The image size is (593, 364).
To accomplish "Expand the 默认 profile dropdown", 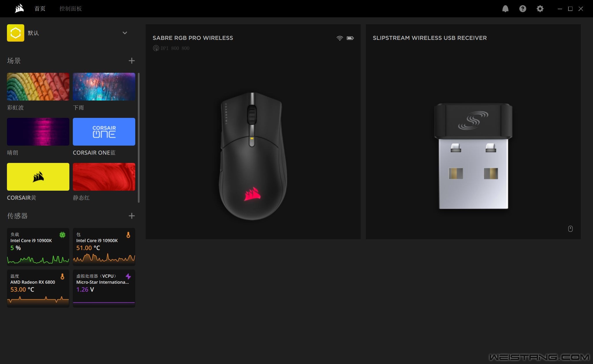I will tap(125, 33).
